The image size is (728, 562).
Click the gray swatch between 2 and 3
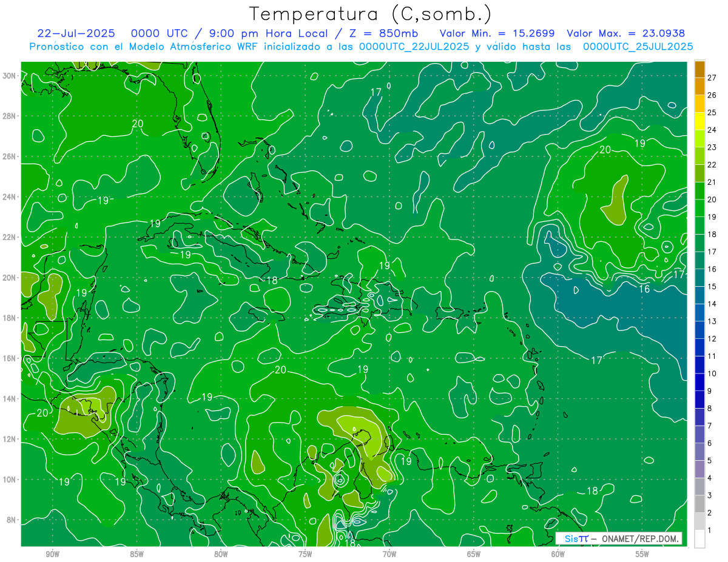click(x=700, y=504)
